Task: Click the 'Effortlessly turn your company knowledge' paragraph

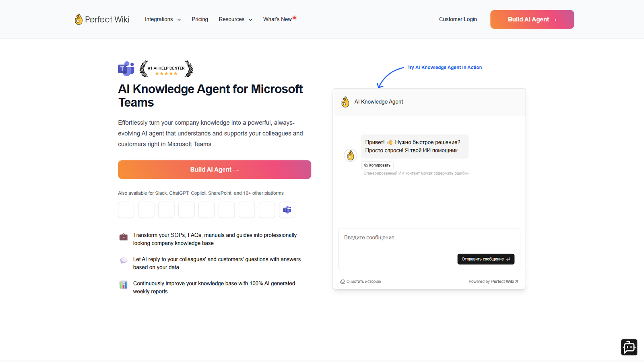Action: click(211, 134)
